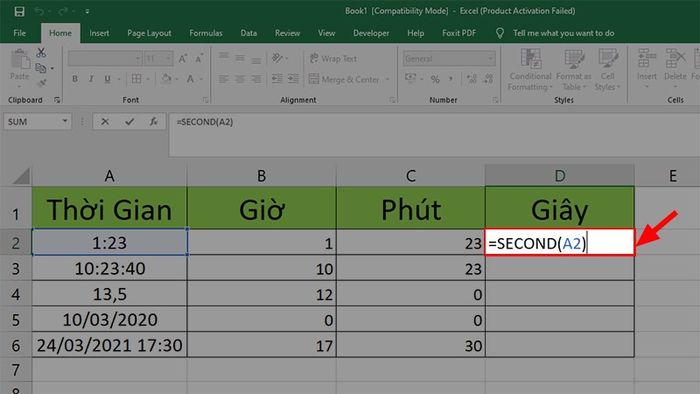This screenshot has height=394, width=700.
Task: Click Merge & Center button
Action: [344, 79]
